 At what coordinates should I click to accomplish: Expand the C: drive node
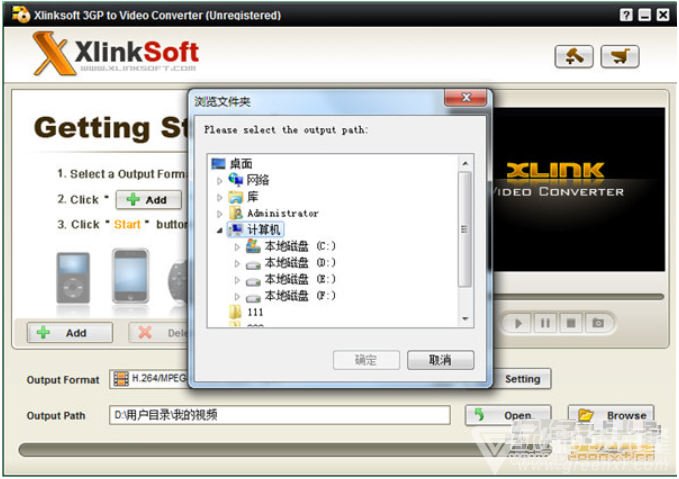tap(237, 247)
